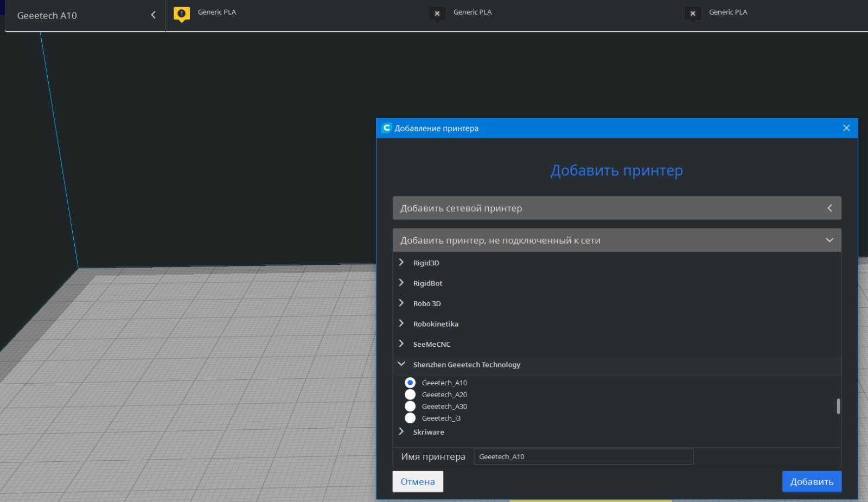Click the Robokinetika label text
The image size is (868, 502).
(436, 324)
